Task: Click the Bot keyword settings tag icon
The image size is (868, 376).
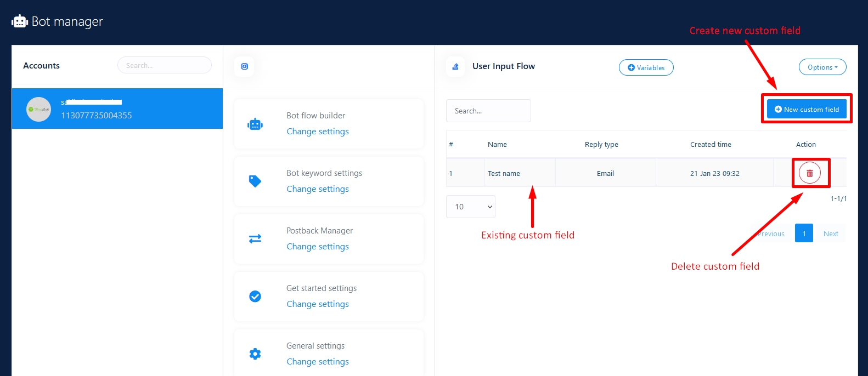Action: point(255,181)
